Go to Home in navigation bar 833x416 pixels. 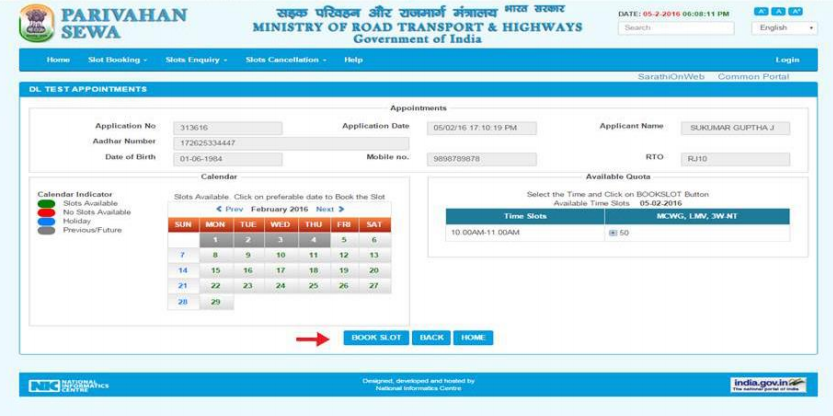click(58, 60)
